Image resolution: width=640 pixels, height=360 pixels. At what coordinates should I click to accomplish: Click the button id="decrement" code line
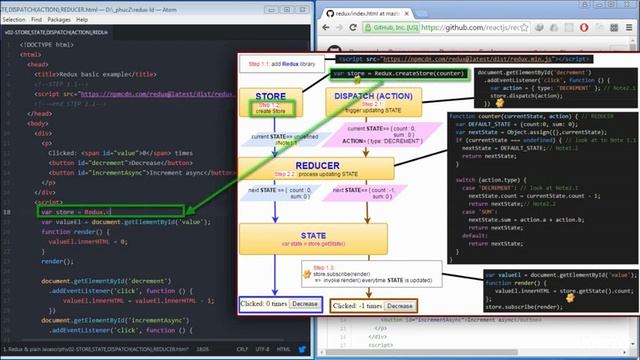click(120, 163)
